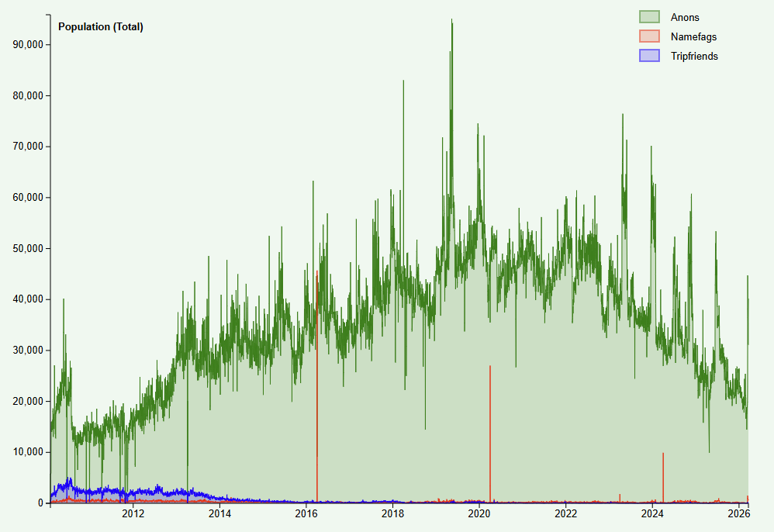Click the 2014 x-axis label
The width and height of the screenshot is (774, 532).
219,513
